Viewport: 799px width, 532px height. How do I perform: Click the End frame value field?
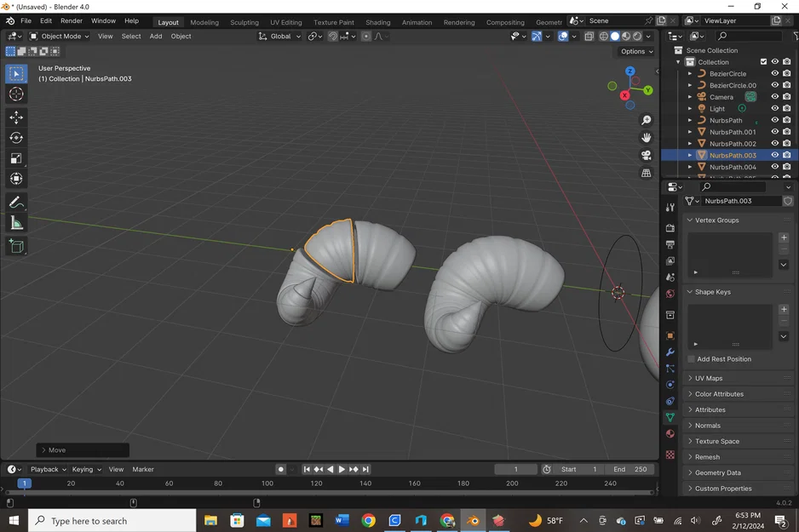click(x=630, y=469)
